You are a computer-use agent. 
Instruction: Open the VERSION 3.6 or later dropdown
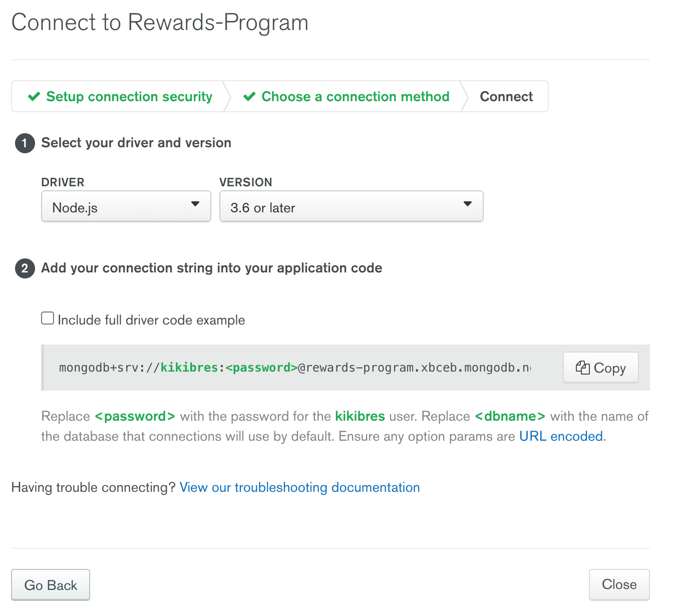pos(351,206)
